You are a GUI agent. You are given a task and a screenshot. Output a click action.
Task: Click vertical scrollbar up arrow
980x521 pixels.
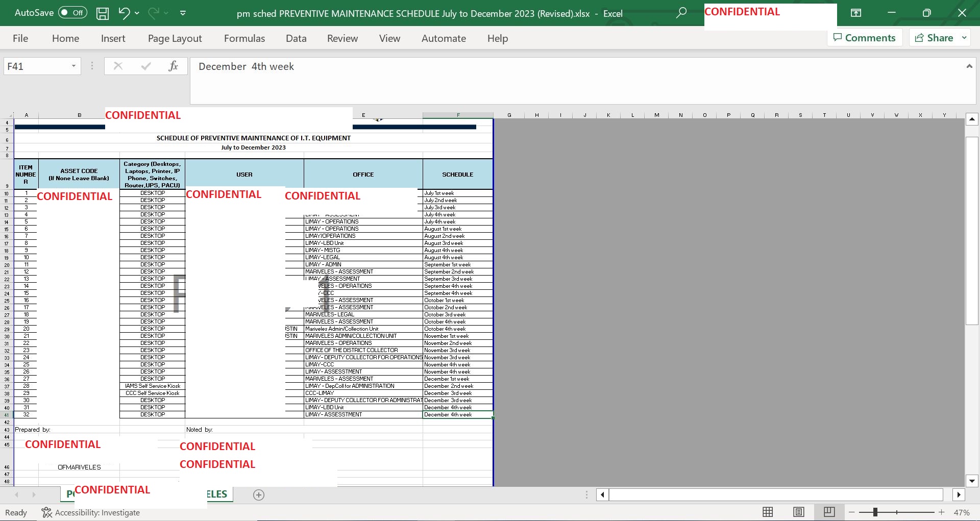(972, 119)
